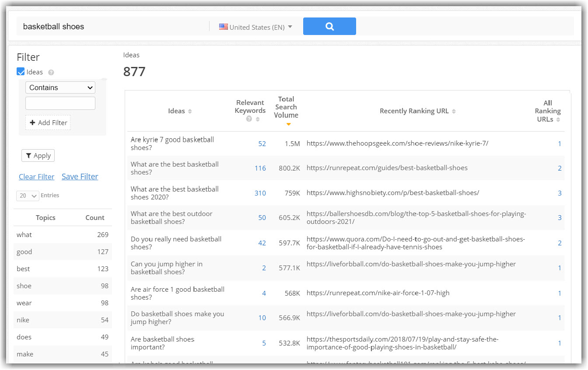This screenshot has height=370, width=588.
Task: Sort results by the Ideas column
Action: [x=190, y=111]
